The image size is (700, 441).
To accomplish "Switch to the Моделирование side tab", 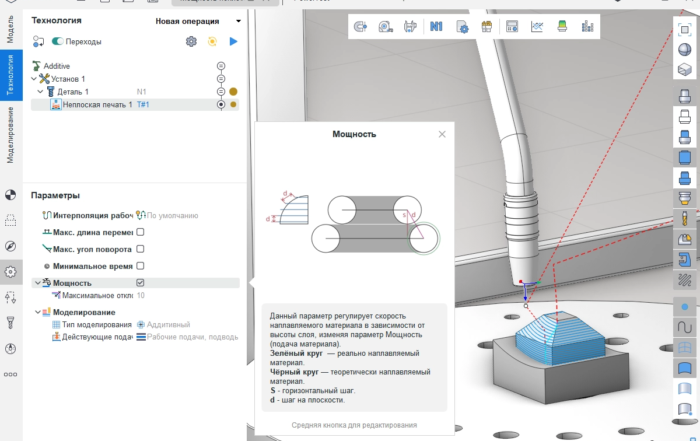I will coord(10,134).
